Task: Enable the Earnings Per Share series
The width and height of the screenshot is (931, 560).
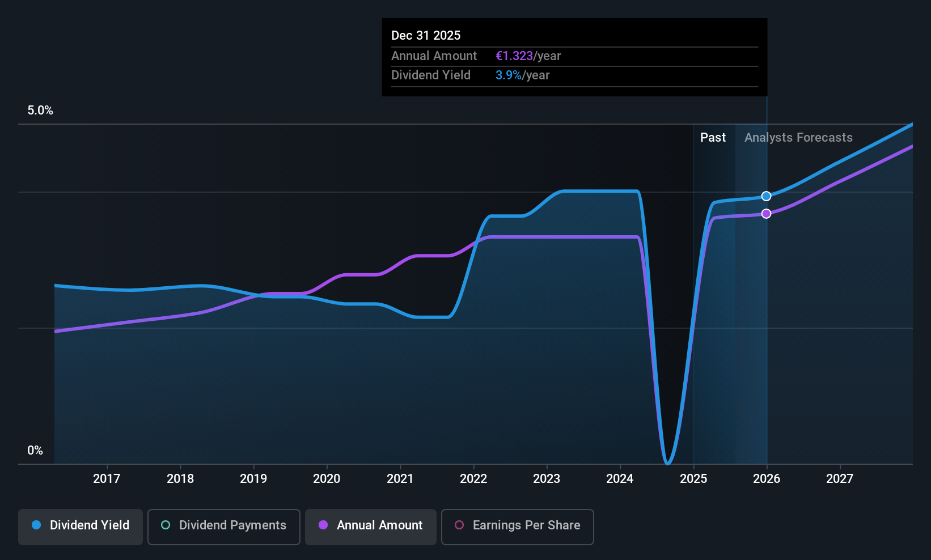Action: (x=518, y=527)
